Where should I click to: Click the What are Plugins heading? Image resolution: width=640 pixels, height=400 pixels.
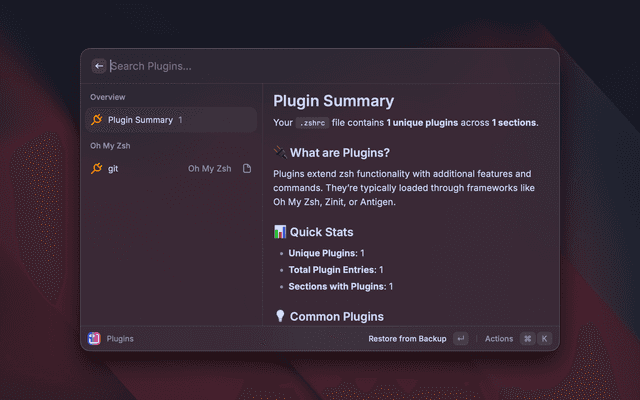(340, 153)
